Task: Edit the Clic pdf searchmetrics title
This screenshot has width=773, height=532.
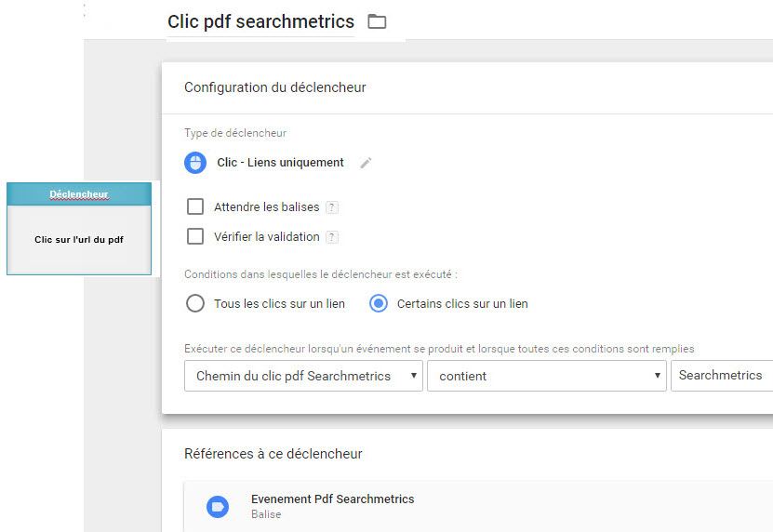Action: click(x=260, y=21)
